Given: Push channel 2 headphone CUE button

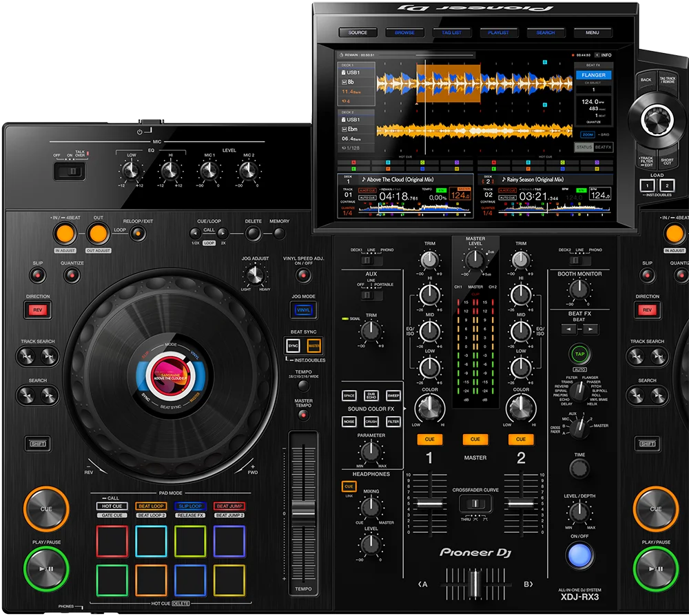Looking at the screenshot, I should click(x=521, y=439).
